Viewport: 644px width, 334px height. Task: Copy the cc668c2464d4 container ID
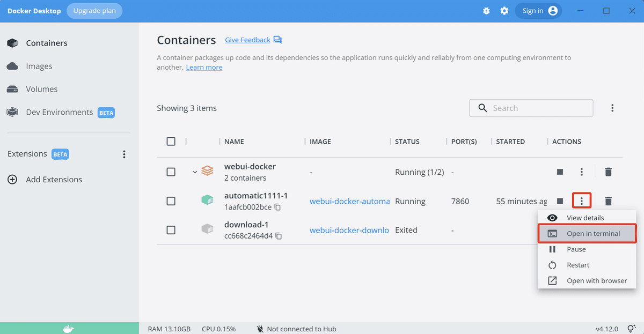pyautogui.click(x=279, y=236)
